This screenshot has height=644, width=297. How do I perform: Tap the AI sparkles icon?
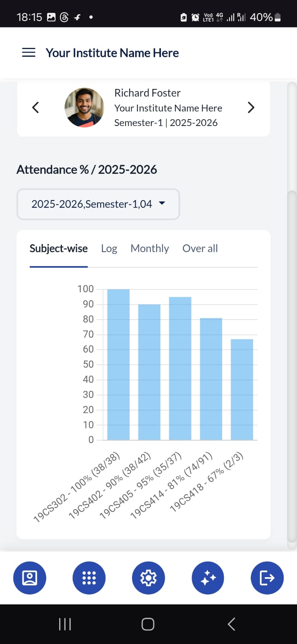pos(208,578)
